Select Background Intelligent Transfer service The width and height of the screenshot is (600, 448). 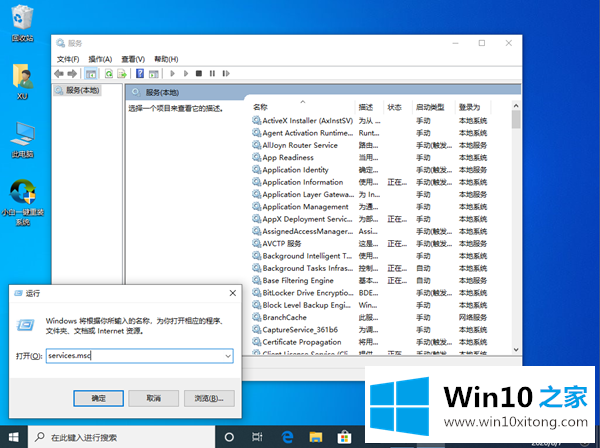pyautogui.click(x=370, y=256)
